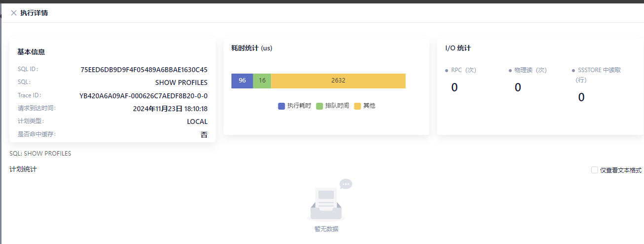Select the SQL ID value text
Screen dimensions: 644x244
tap(144, 70)
